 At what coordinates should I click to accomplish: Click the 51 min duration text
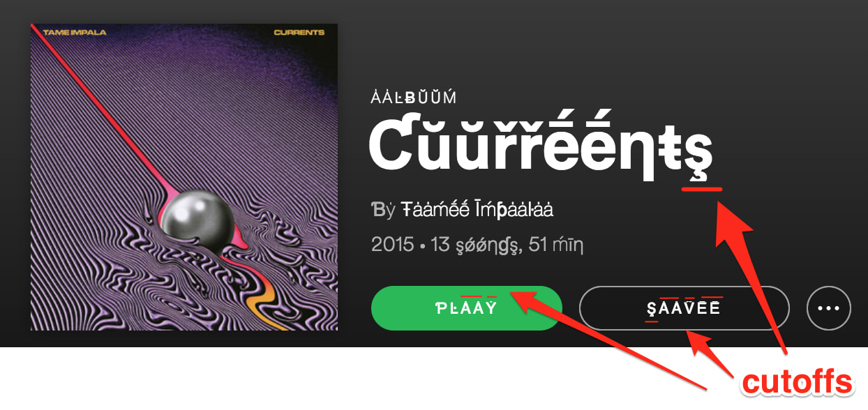(x=556, y=245)
